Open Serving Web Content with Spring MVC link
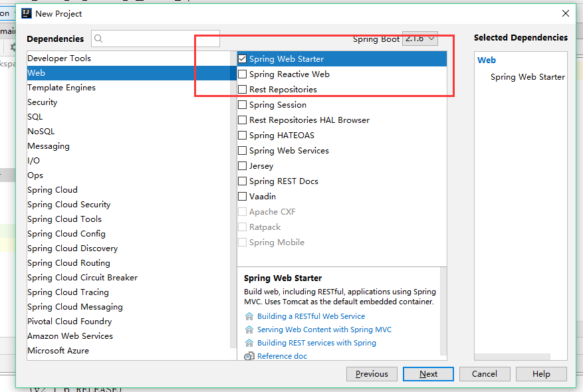583x392 pixels. 324,330
